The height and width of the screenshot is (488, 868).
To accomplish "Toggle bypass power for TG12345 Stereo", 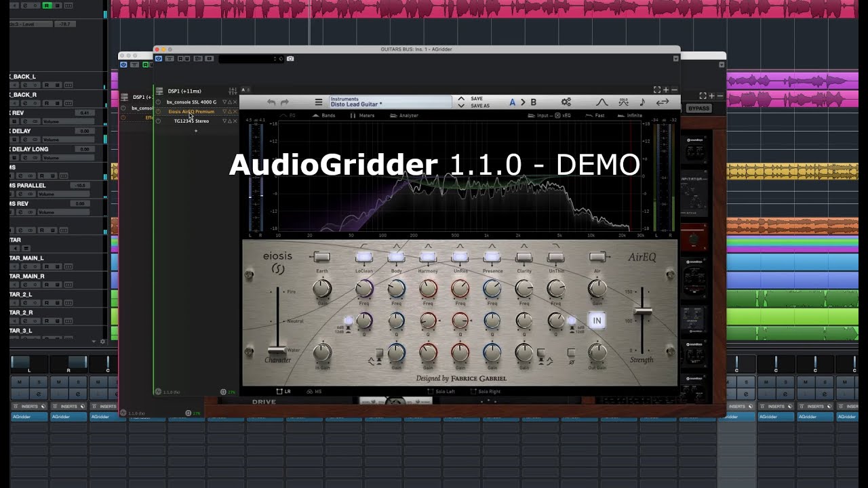I will pos(159,121).
